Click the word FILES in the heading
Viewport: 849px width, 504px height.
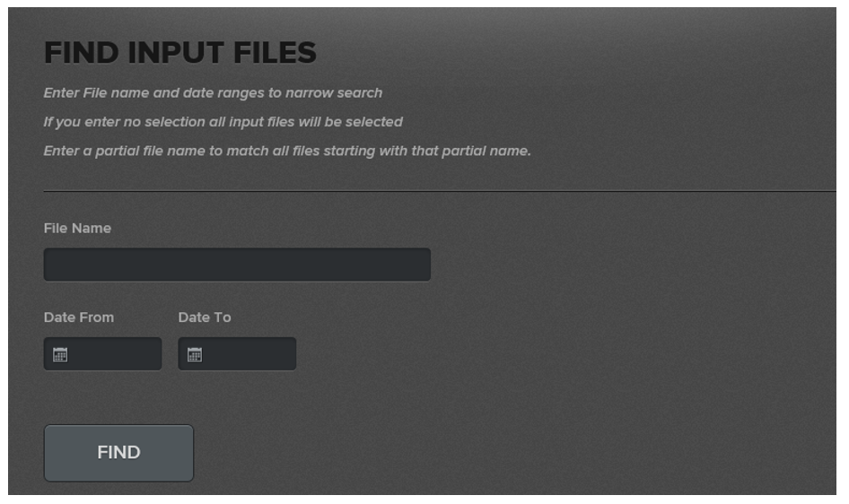click(x=275, y=53)
